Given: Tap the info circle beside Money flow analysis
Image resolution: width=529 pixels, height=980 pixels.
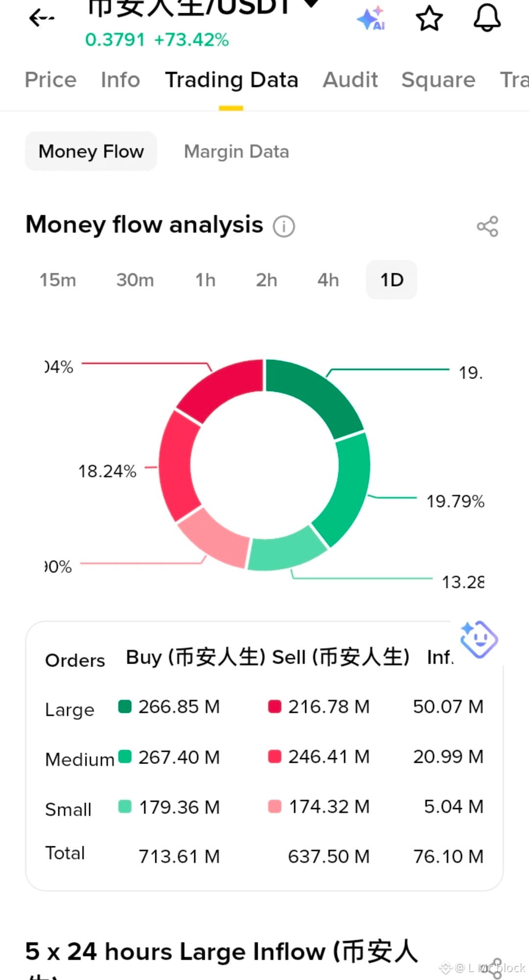Looking at the screenshot, I should (x=284, y=226).
